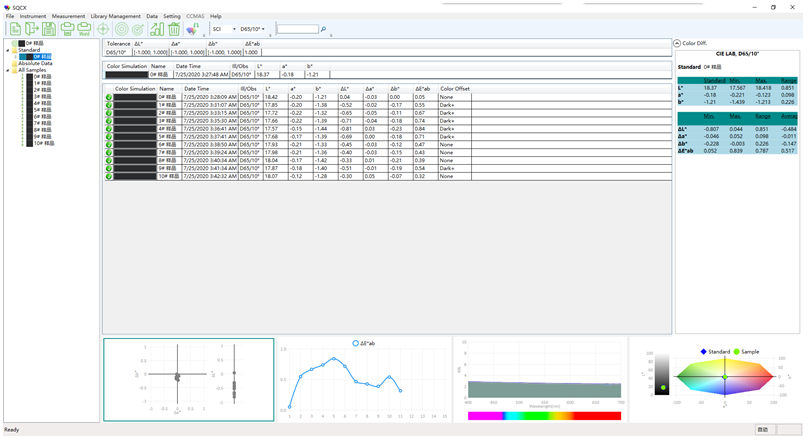This screenshot has width=810, height=441.
Task: Click color simulation swatch of 10# sample
Action: coord(134,176)
